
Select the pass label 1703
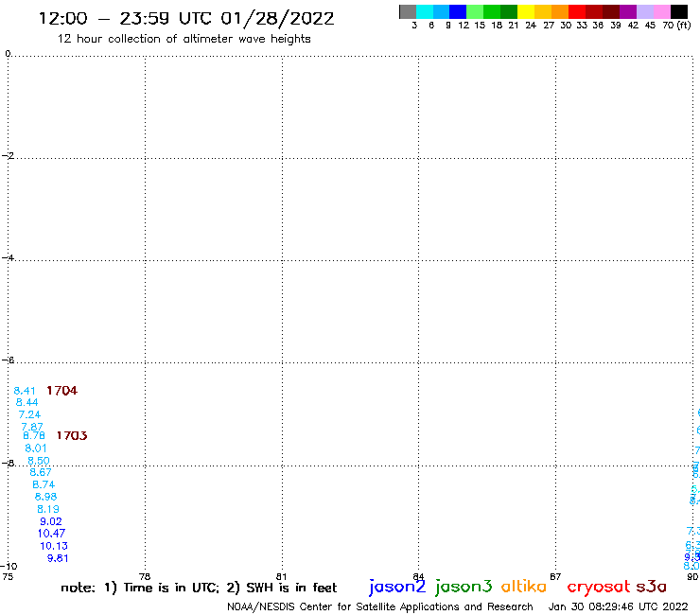point(72,435)
